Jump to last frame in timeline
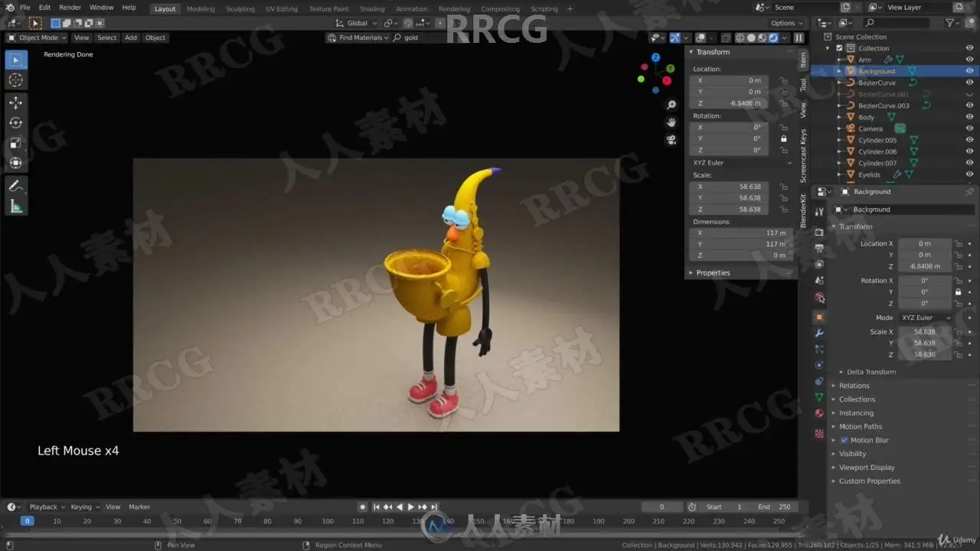This screenshot has width=980, height=551. [434, 507]
